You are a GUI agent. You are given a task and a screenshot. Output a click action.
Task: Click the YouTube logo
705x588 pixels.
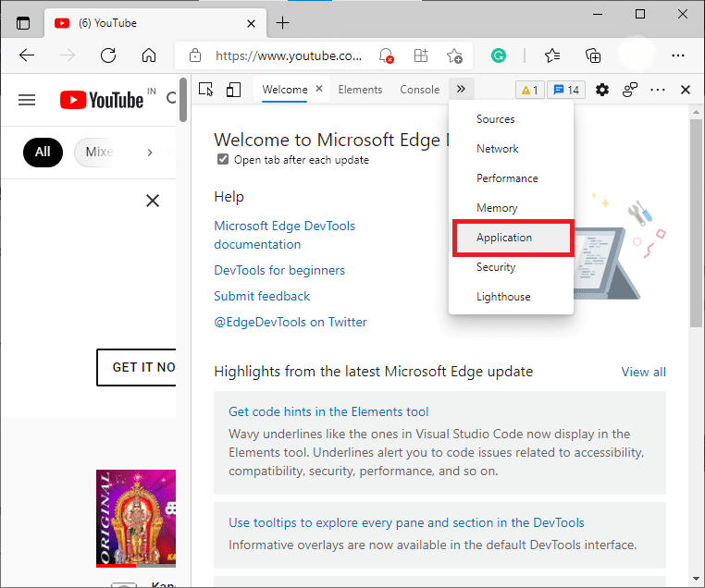pos(102,100)
